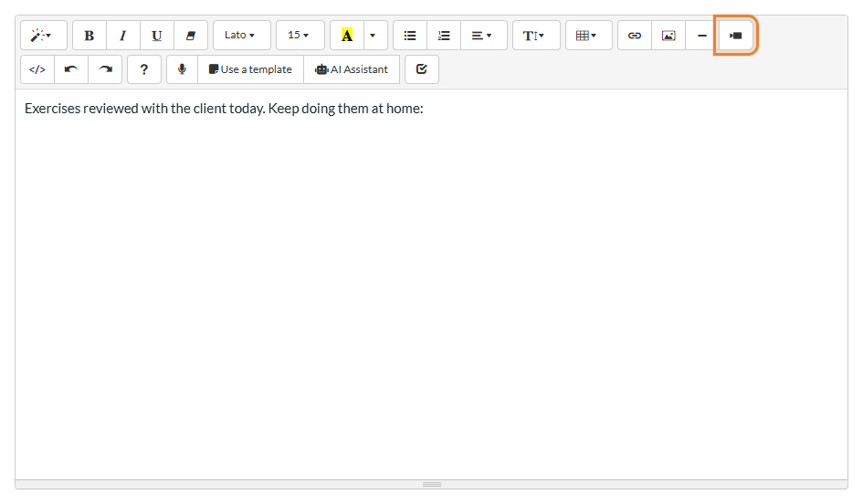Click the Use a template button
This screenshot has width=863, height=504.
(x=250, y=69)
